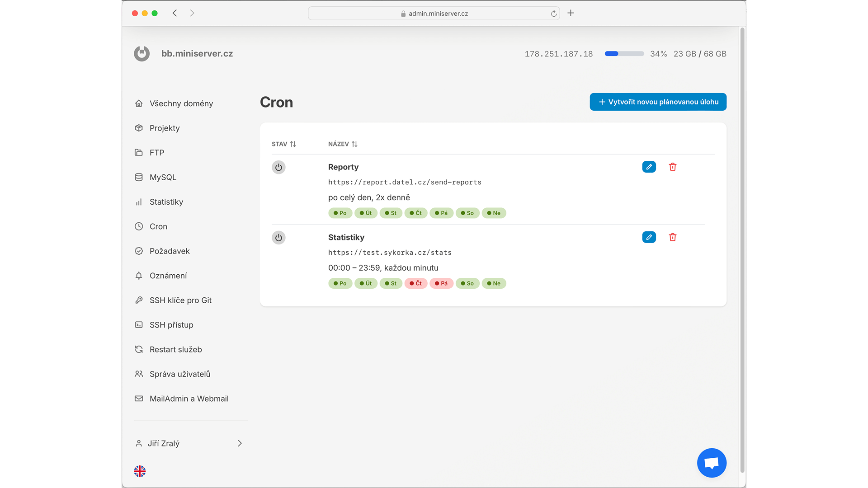Screen dimensions: 868x488
Task: Click the browser address bar
Action: (x=434, y=14)
